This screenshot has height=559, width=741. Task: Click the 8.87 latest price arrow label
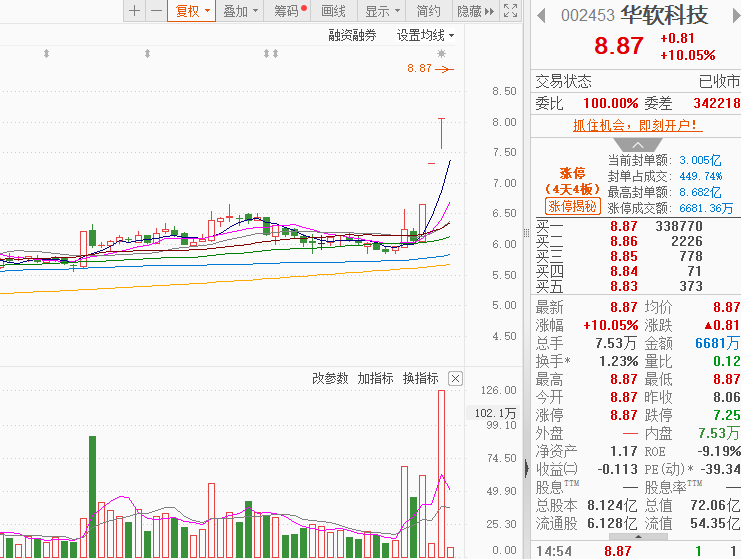pyautogui.click(x=430, y=69)
